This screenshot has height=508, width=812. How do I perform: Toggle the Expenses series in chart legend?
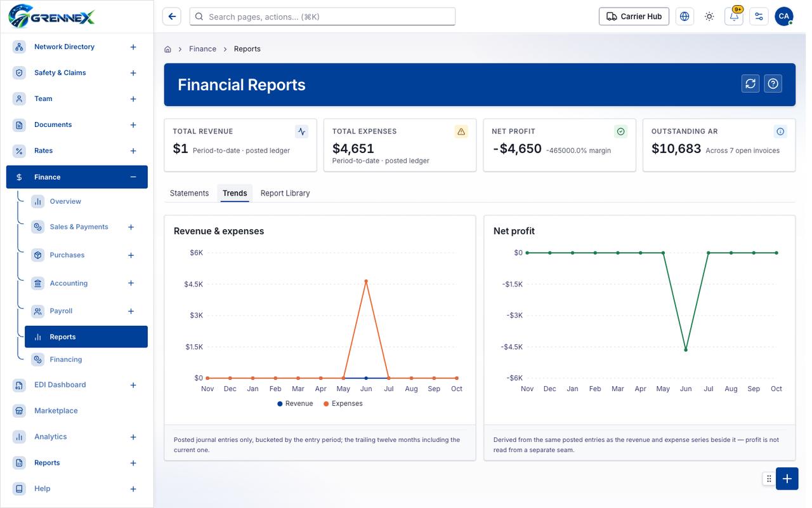343,403
